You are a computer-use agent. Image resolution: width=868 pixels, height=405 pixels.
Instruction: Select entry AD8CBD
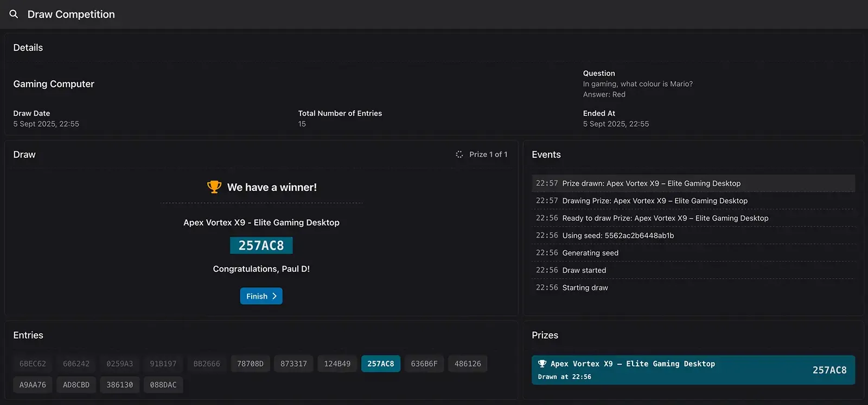pyautogui.click(x=76, y=385)
